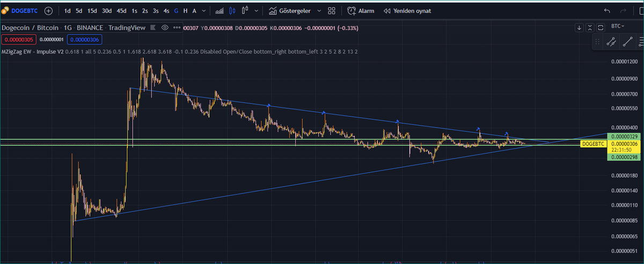Select the 5d timeframe
This screenshot has width=644, height=264.
click(79, 10)
